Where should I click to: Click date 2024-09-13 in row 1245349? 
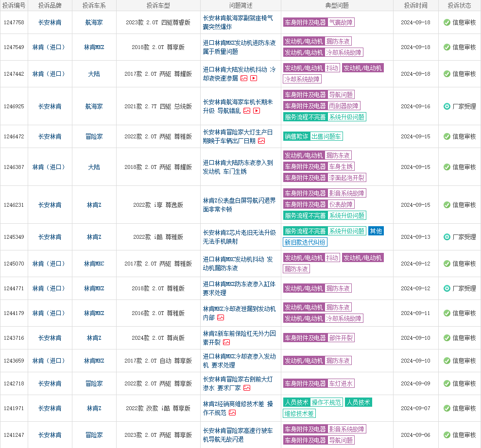pyautogui.click(x=416, y=237)
